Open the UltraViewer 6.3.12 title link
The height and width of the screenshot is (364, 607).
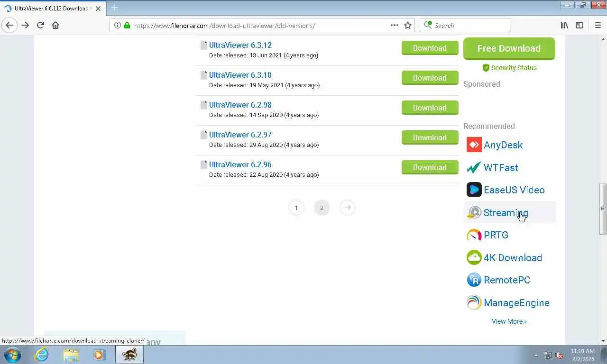[x=240, y=45]
